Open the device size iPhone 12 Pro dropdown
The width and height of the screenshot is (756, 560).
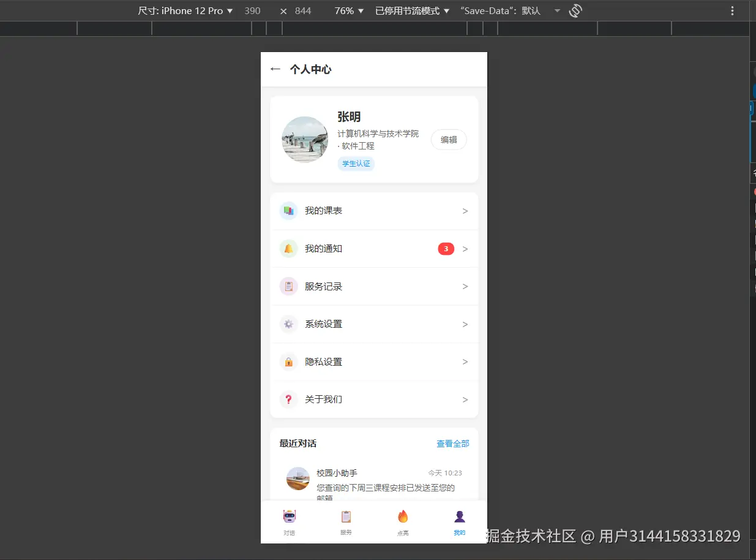(x=185, y=10)
